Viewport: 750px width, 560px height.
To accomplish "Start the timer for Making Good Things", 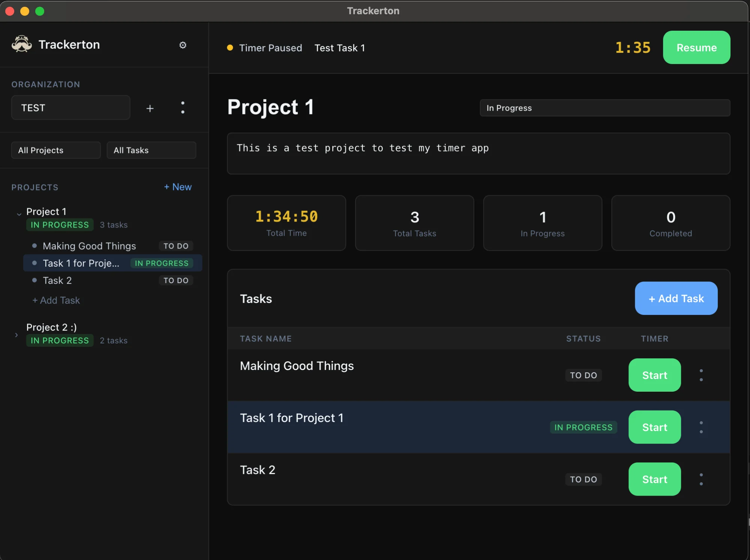I will coord(654,375).
